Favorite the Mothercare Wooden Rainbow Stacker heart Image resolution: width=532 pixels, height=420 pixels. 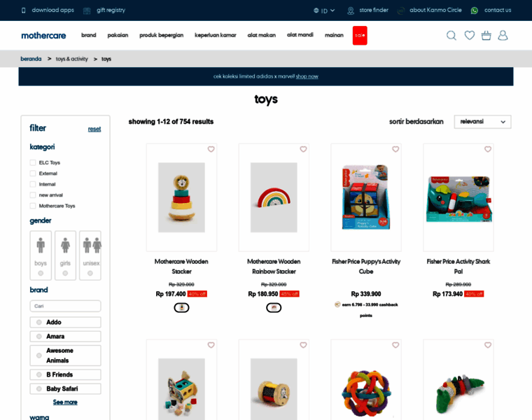pyautogui.click(x=303, y=149)
